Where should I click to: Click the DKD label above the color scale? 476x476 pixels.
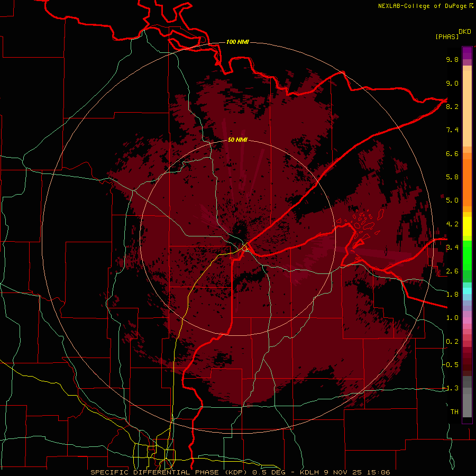(x=465, y=32)
